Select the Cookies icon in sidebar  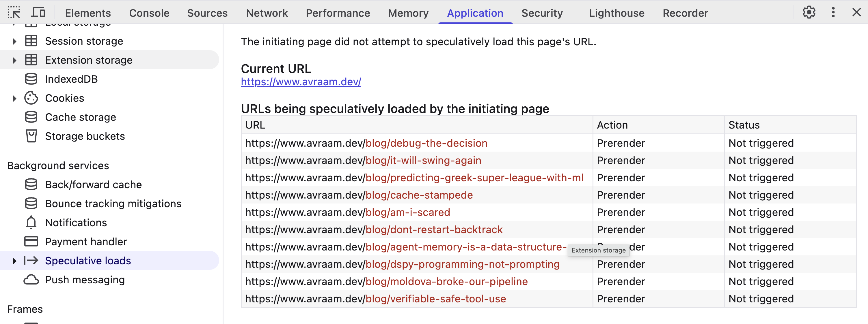pos(31,98)
